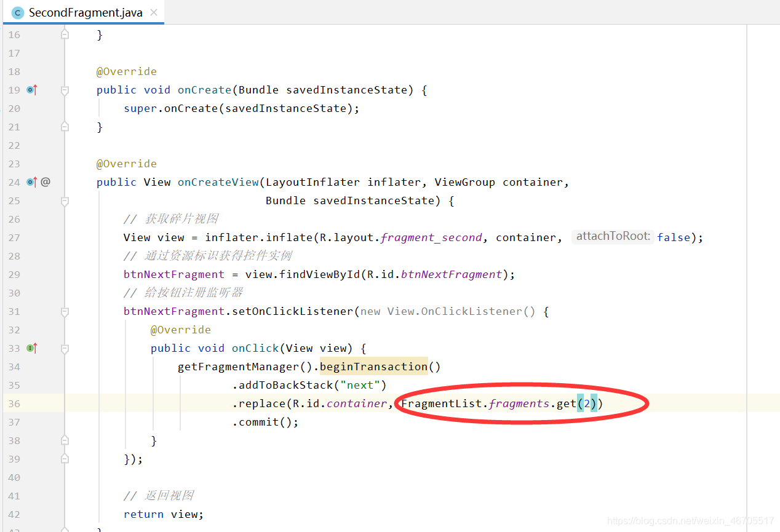Click 'return view;' on line 42
Viewport: 780px width, 532px height.
(164, 514)
